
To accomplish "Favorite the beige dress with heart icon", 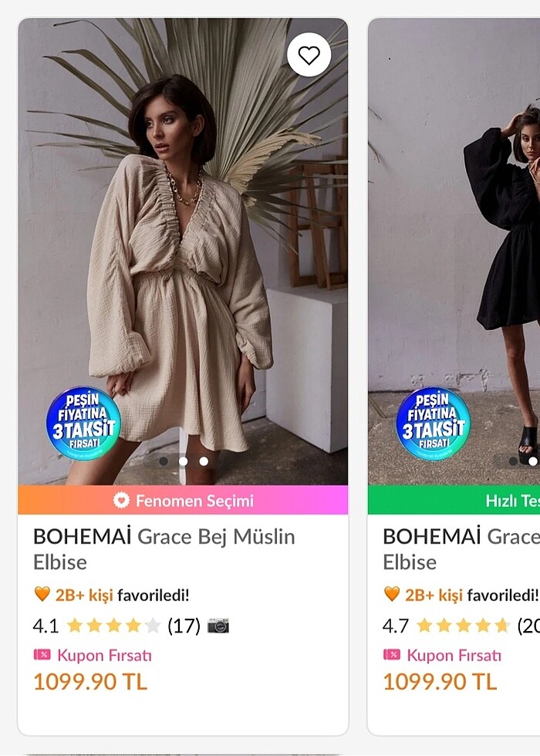I will tap(309, 55).
